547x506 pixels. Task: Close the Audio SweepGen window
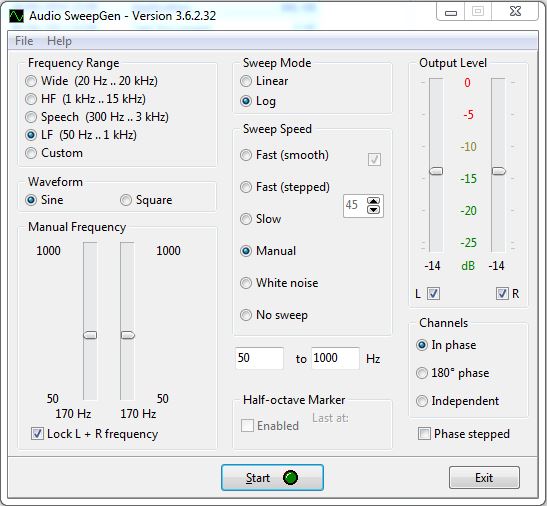(x=515, y=12)
